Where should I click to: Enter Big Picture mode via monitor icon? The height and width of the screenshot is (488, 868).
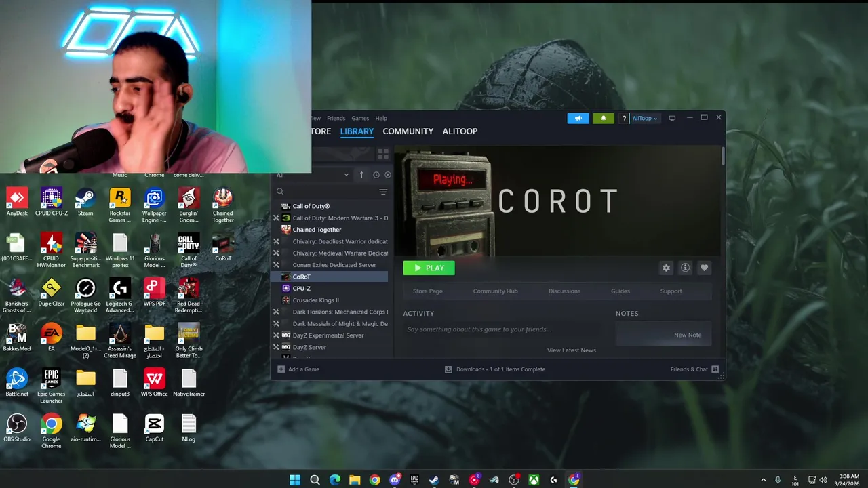tap(672, 118)
